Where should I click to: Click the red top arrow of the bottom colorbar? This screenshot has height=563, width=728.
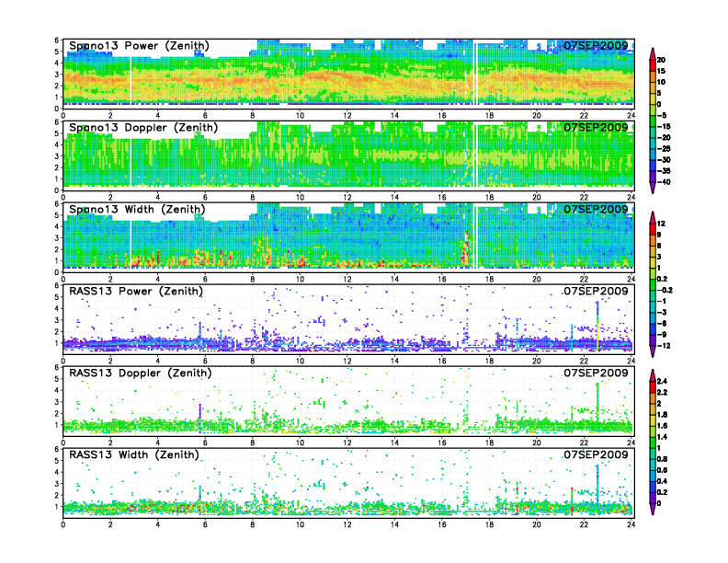click(652, 373)
